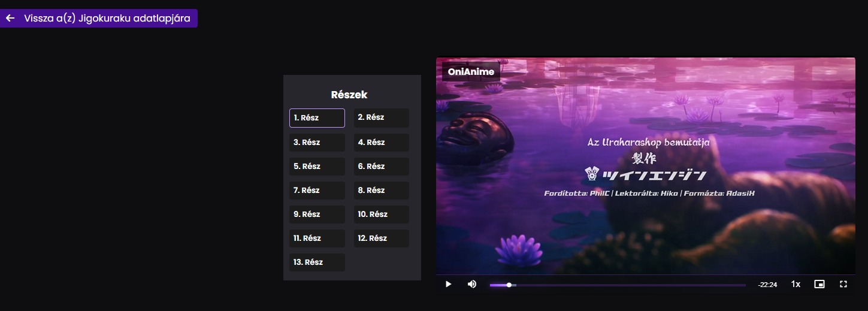Seek on the video progress bar
The image size is (868, 311).
[618, 285]
